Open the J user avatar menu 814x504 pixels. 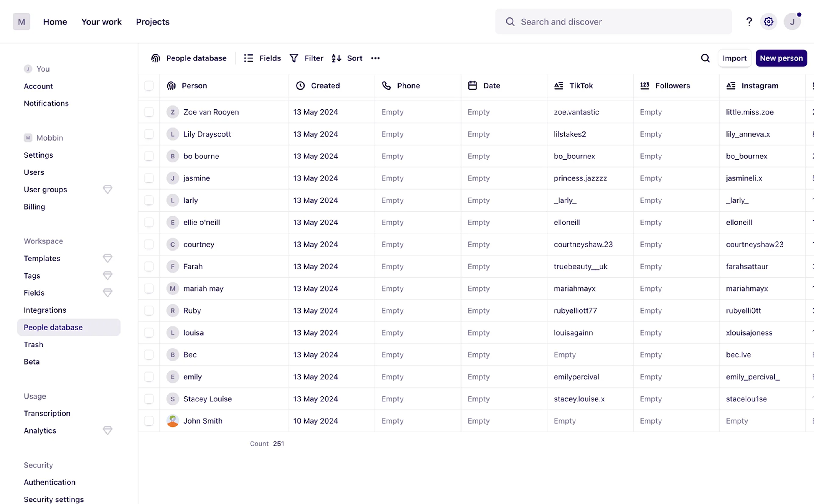[792, 22]
